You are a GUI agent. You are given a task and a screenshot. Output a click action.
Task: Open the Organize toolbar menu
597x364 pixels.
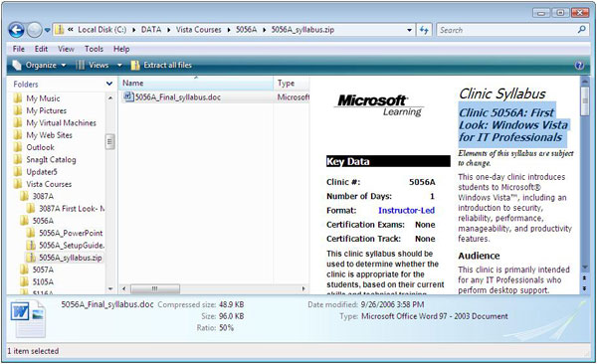point(39,66)
